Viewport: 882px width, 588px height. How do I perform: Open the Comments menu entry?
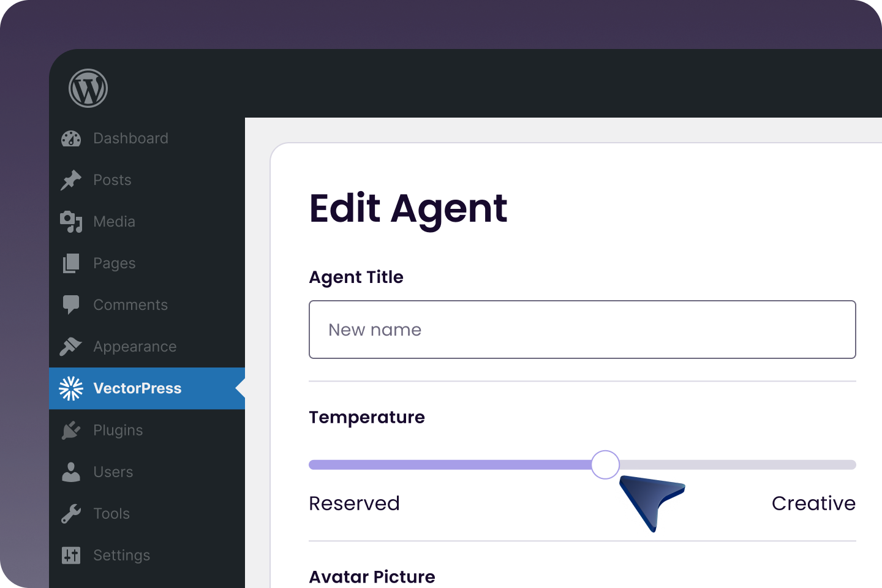click(147, 305)
